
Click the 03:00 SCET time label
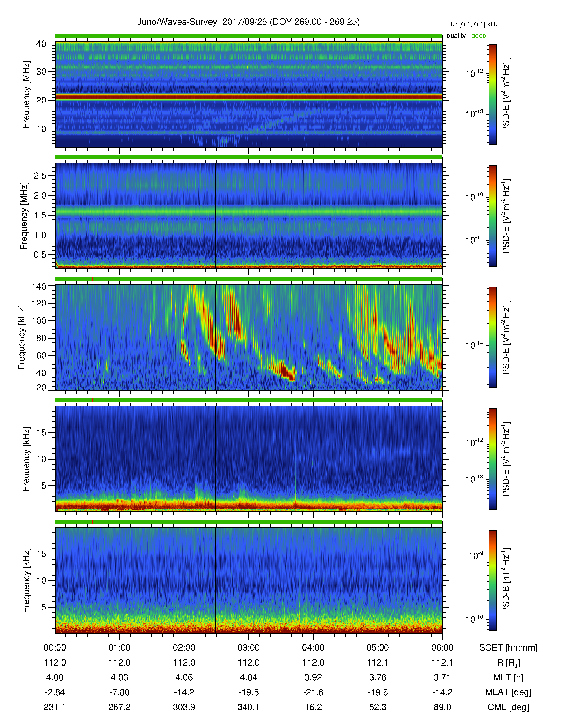coord(248,648)
